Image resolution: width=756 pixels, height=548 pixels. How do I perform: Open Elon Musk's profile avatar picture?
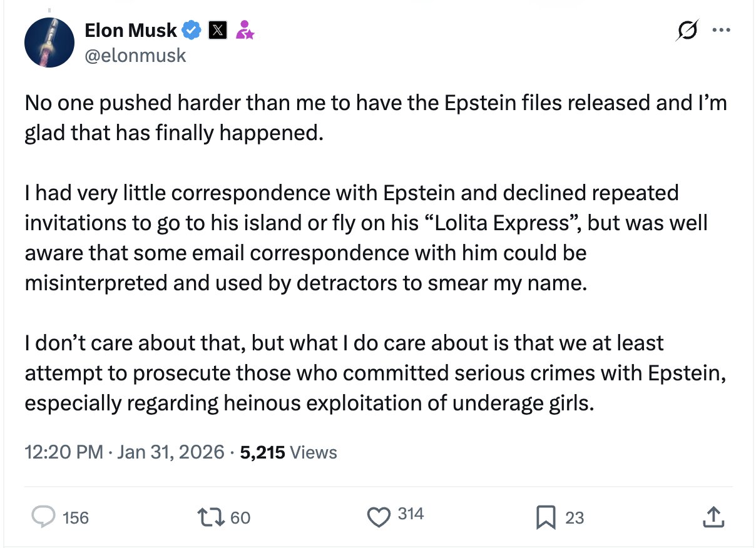49,43
